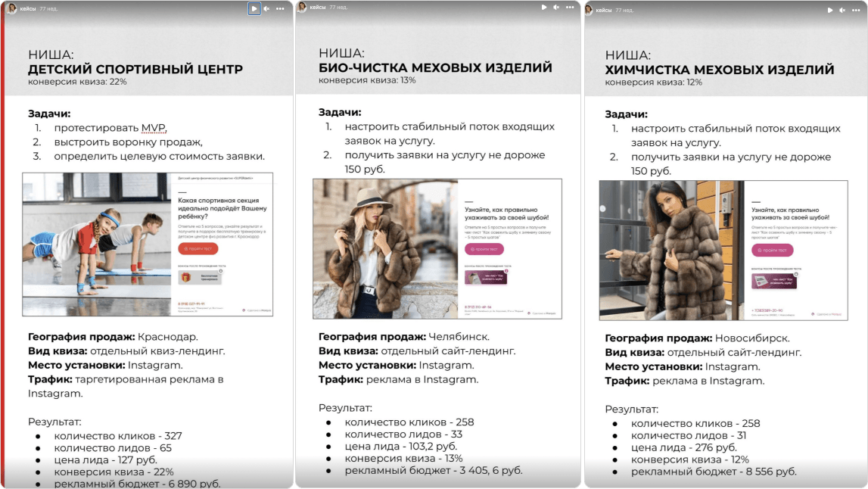Click the red 'пройти тест' button in the sports quiz
The width and height of the screenshot is (868, 489).
click(198, 249)
